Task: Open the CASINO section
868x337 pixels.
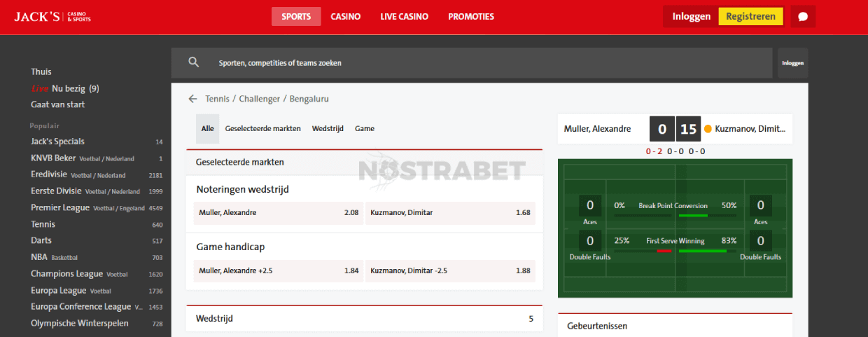Action: 346,17
